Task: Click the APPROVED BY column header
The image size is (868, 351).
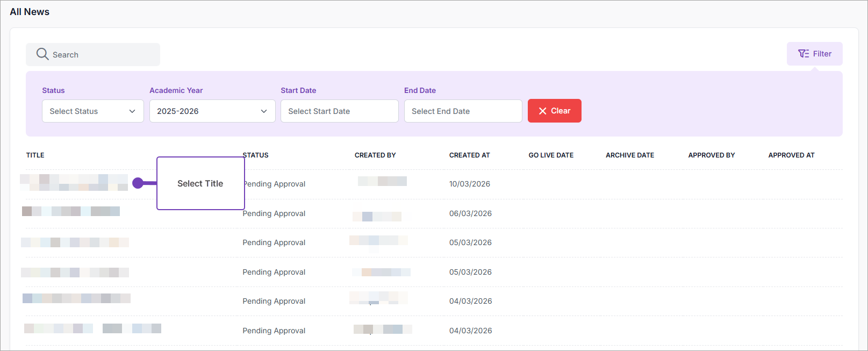Action: click(711, 155)
